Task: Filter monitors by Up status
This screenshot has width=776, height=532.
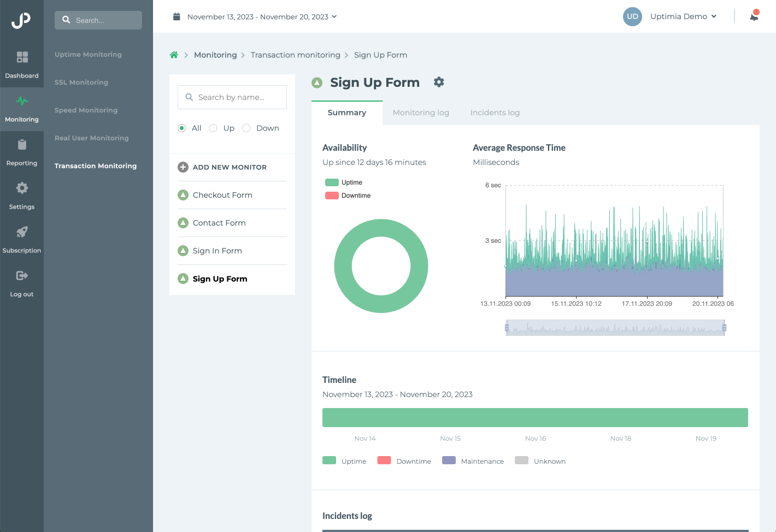Action: 213,128
